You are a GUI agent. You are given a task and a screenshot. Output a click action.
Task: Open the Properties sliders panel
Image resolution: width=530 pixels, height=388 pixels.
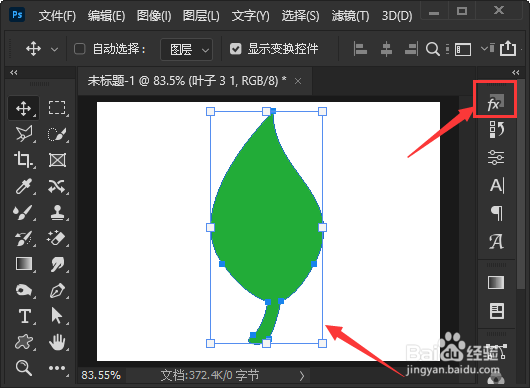pos(496,157)
